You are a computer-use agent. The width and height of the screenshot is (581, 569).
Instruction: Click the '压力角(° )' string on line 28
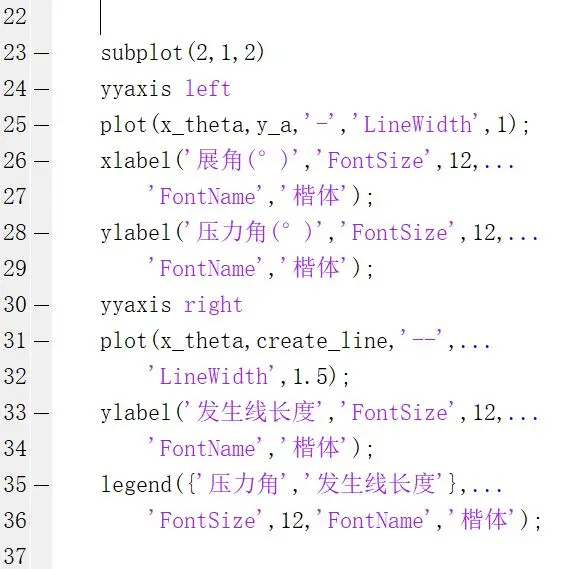point(254,232)
